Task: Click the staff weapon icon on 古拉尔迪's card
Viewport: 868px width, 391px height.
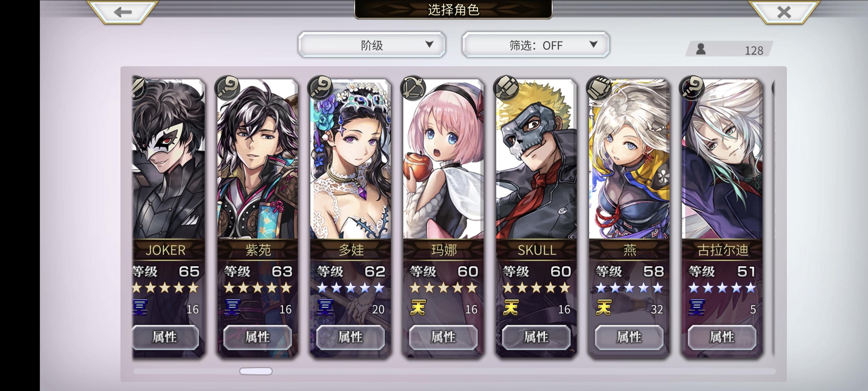Action: [692, 88]
